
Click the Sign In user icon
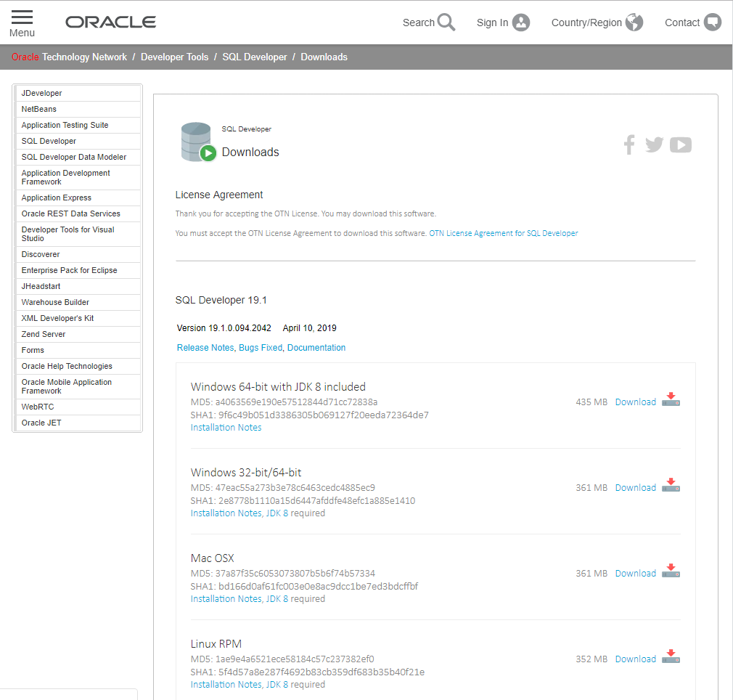coord(521,23)
